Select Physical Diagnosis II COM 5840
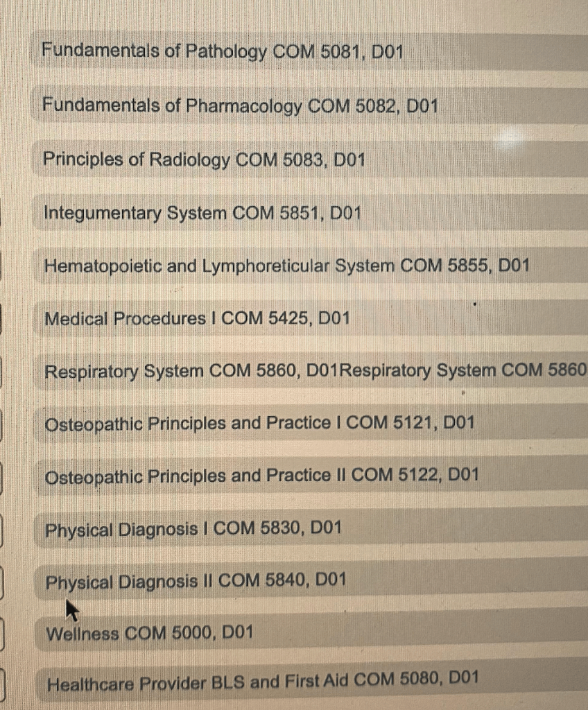 pos(196,581)
